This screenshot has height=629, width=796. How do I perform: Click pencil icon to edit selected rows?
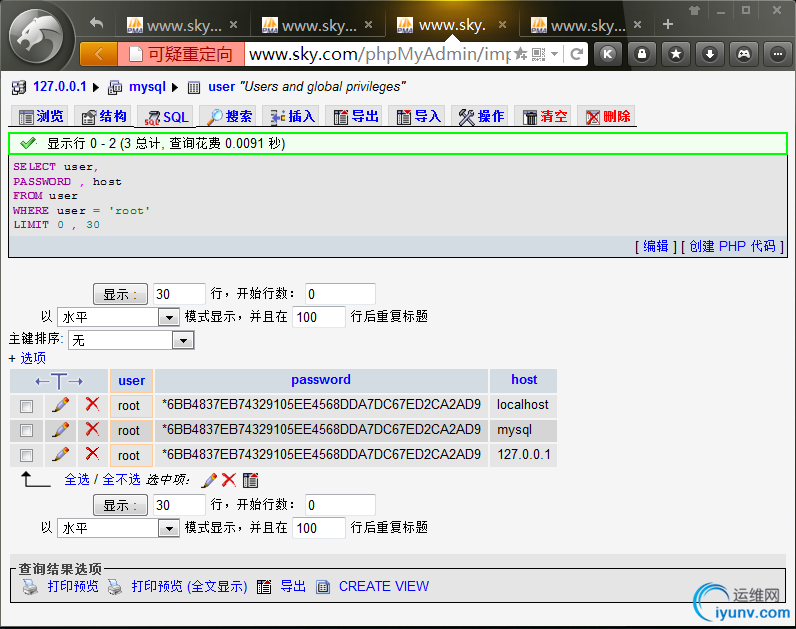209,480
